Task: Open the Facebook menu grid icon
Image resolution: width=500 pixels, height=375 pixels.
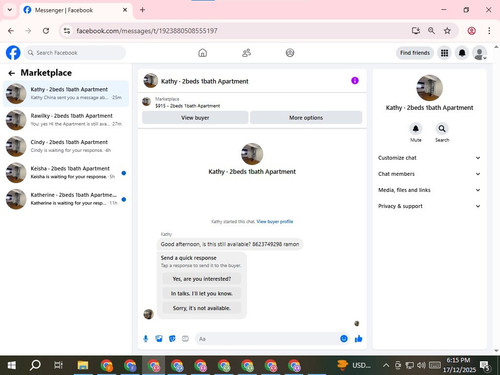Action: point(444,53)
